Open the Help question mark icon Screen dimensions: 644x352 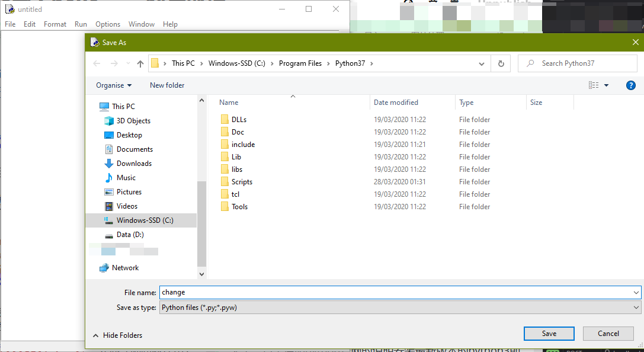point(630,85)
